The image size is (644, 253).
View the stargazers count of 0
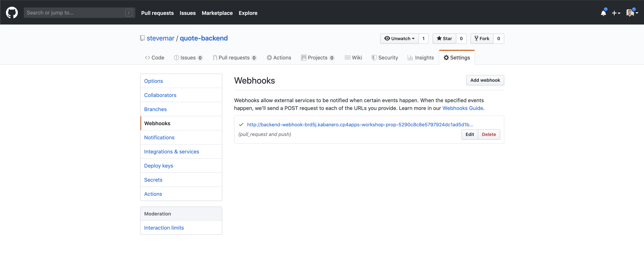pyautogui.click(x=461, y=38)
